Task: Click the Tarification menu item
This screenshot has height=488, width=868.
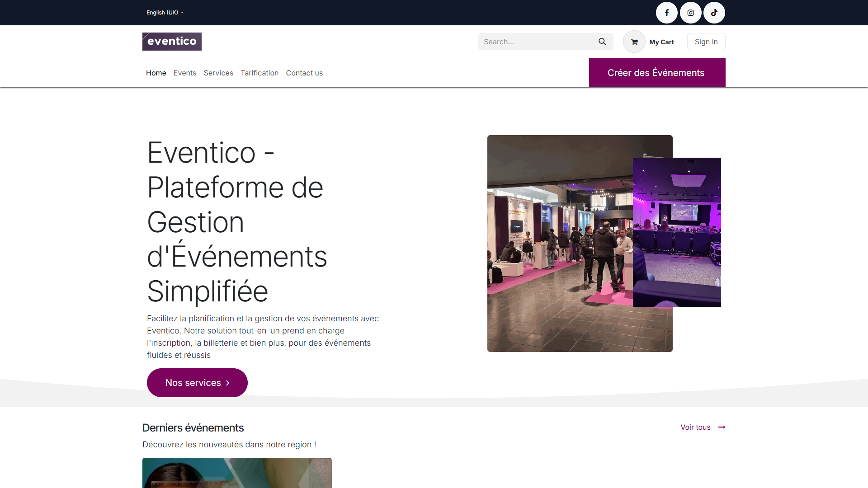Action: (x=259, y=73)
